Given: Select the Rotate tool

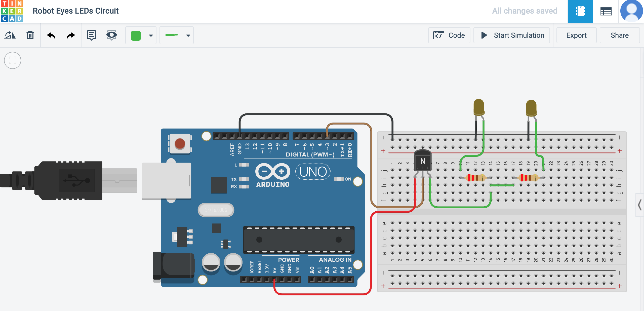Looking at the screenshot, I should (x=10, y=35).
